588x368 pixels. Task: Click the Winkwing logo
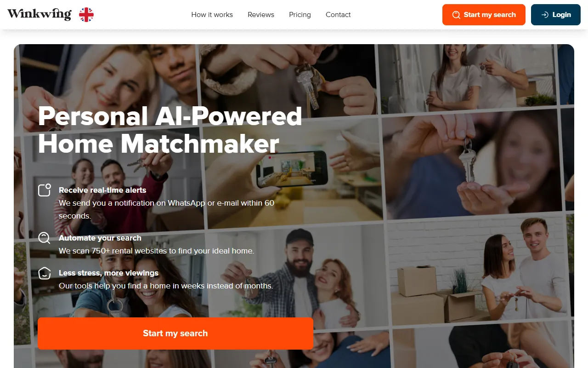(x=40, y=14)
